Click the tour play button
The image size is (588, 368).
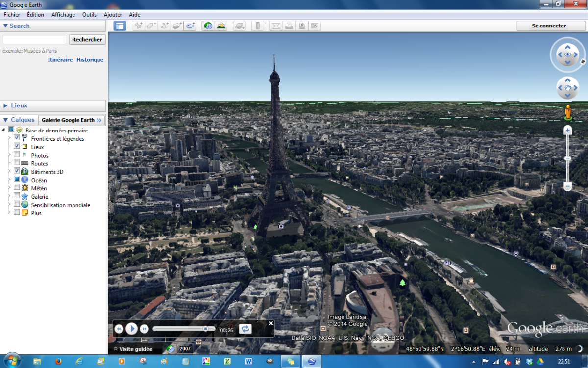pyautogui.click(x=131, y=329)
